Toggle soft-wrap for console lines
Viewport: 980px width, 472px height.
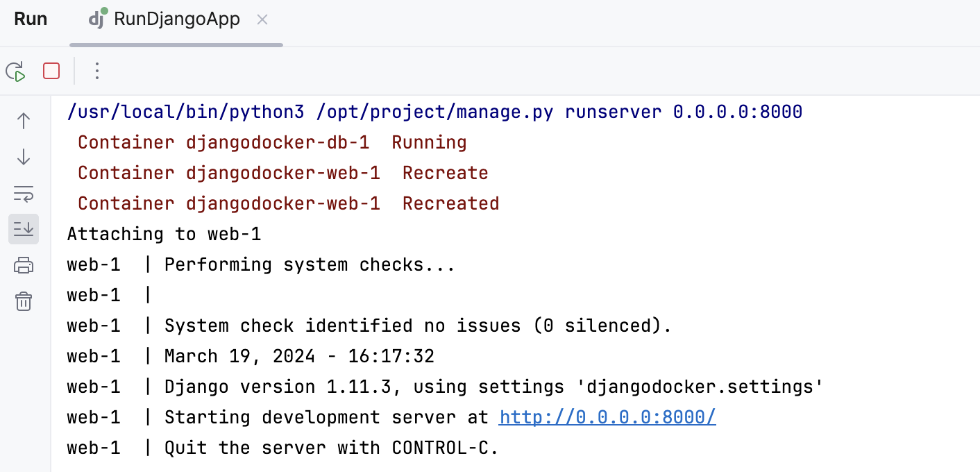coord(23,194)
